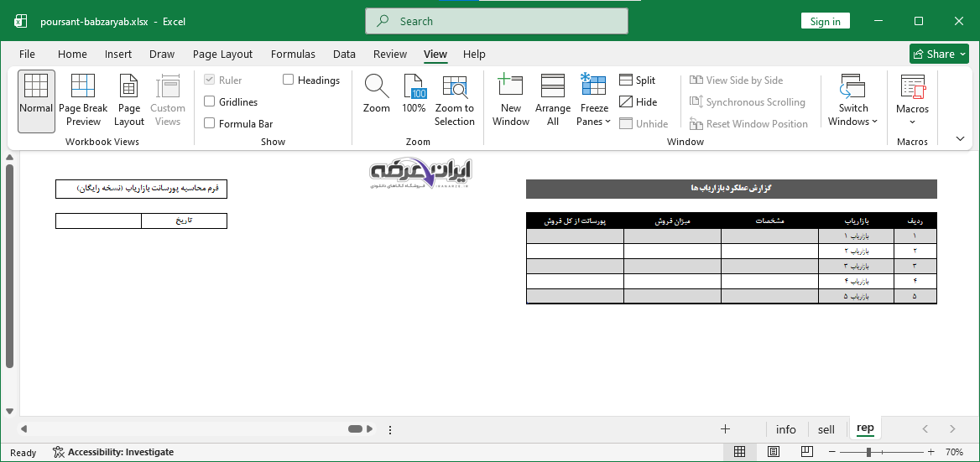
Task: Open Page Break Preview view
Action: pos(83,101)
